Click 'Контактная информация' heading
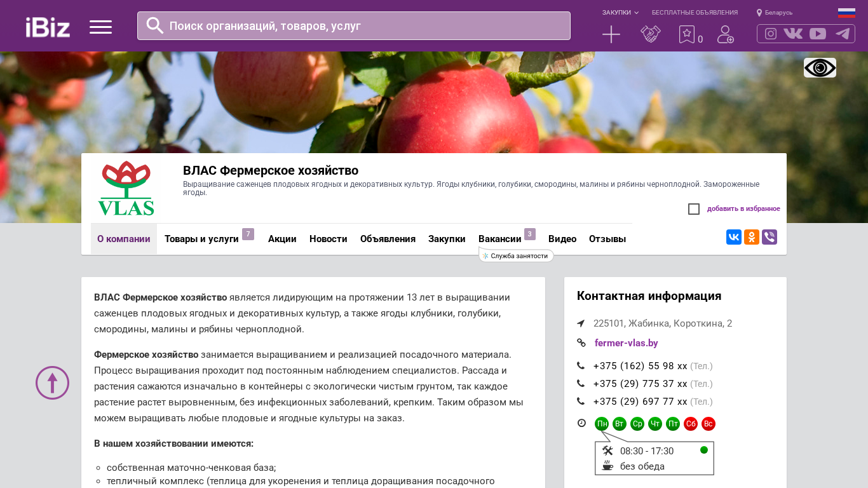The height and width of the screenshot is (488, 868). point(649,296)
